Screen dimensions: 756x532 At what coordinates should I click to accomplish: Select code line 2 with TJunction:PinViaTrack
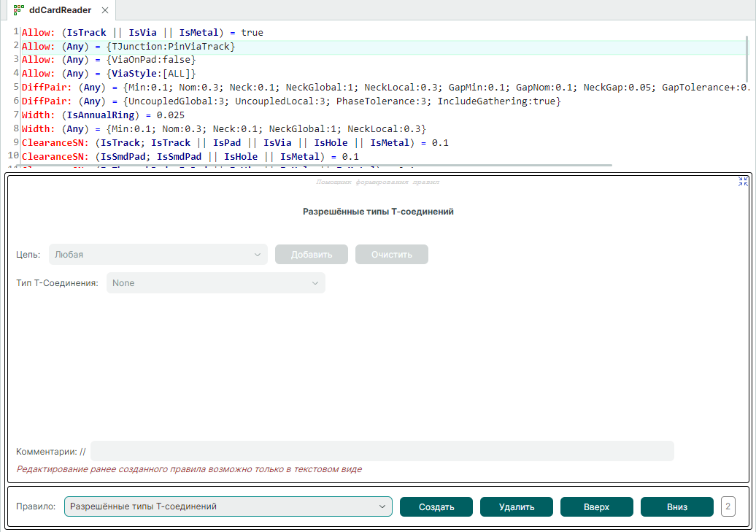coord(128,46)
